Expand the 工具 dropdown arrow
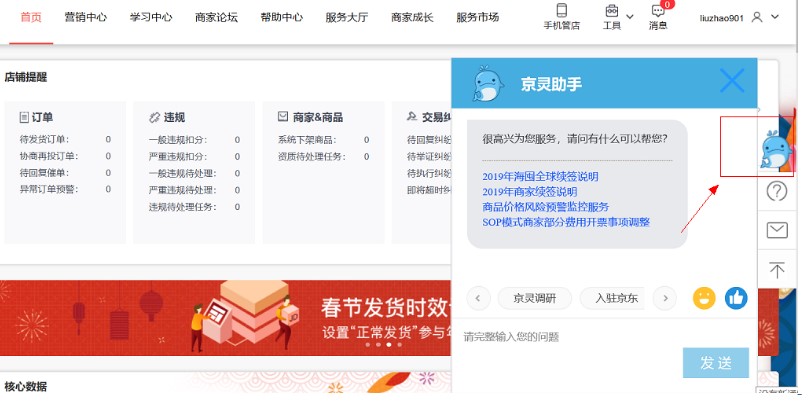 tap(630, 16)
